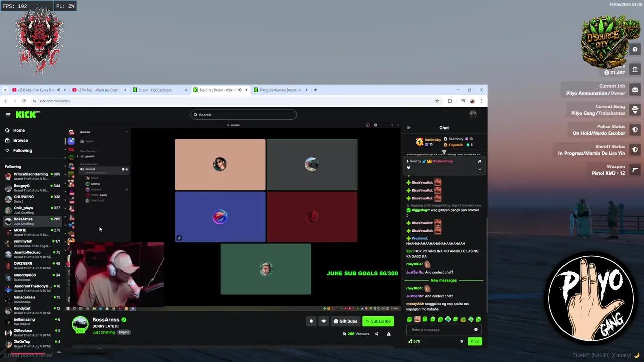Open Home in Kick sidebar
The height and width of the screenshot is (362, 644).
(19, 130)
